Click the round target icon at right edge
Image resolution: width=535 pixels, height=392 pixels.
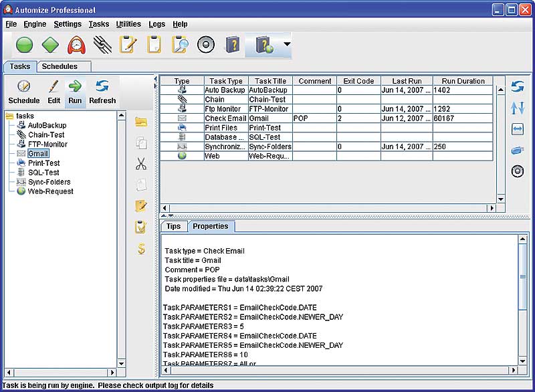518,171
